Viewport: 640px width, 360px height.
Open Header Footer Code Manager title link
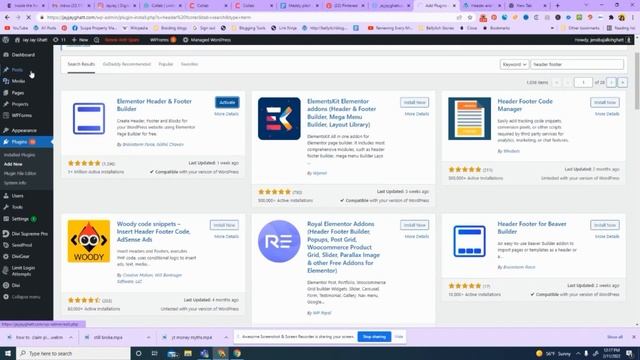pyautogui.click(x=525, y=105)
